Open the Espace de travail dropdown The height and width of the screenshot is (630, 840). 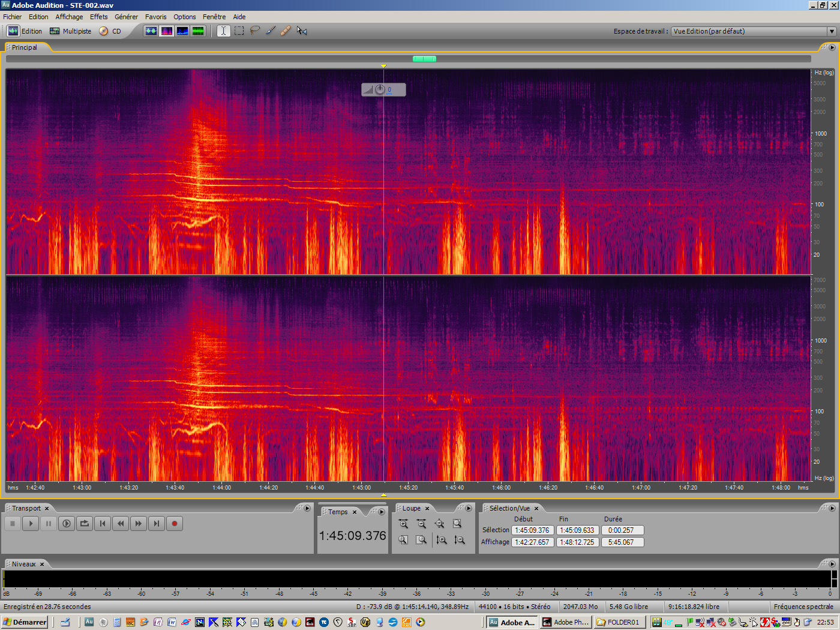coord(832,31)
